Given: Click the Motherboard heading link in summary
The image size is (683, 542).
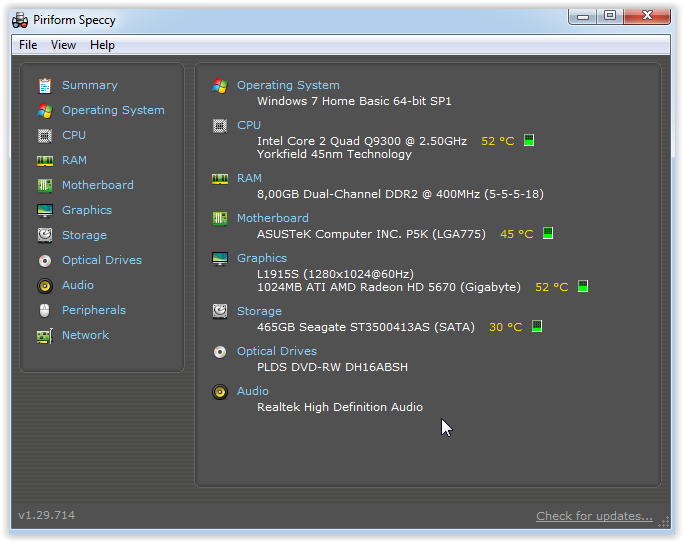Looking at the screenshot, I should pyautogui.click(x=273, y=218).
